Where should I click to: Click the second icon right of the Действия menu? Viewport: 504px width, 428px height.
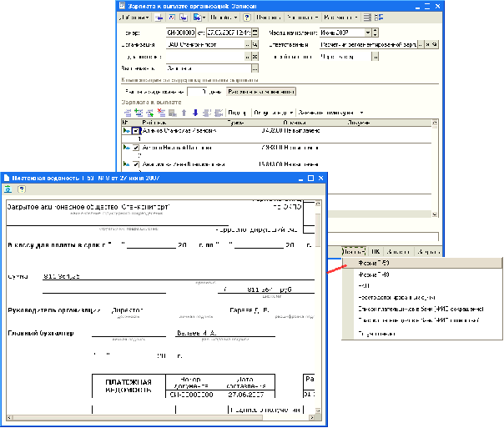click(172, 18)
